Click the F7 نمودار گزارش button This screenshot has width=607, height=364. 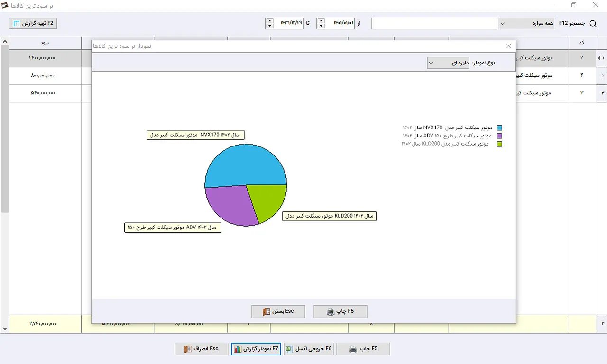pos(256,349)
